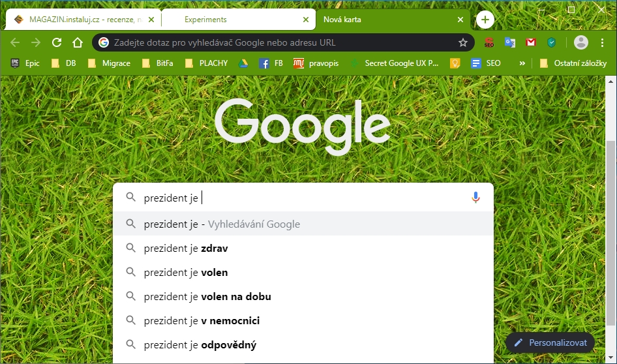Expand hidden bookmarks with chevron
The height and width of the screenshot is (364, 617).
coord(522,63)
